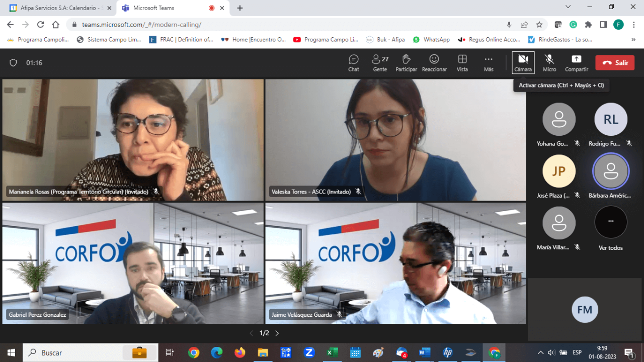Expand the Más options menu
Screen dimensions: 644x362
click(489, 63)
